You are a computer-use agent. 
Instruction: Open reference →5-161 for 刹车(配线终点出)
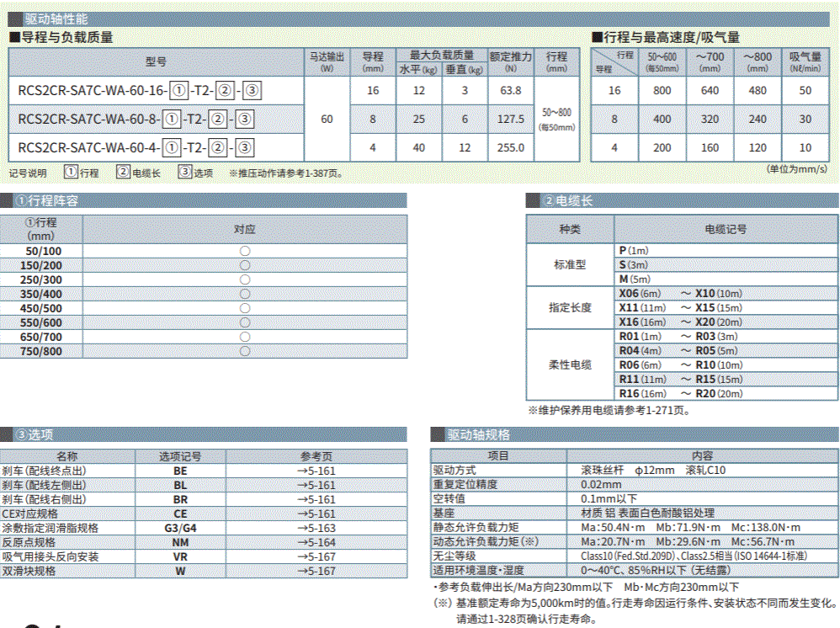(x=316, y=471)
